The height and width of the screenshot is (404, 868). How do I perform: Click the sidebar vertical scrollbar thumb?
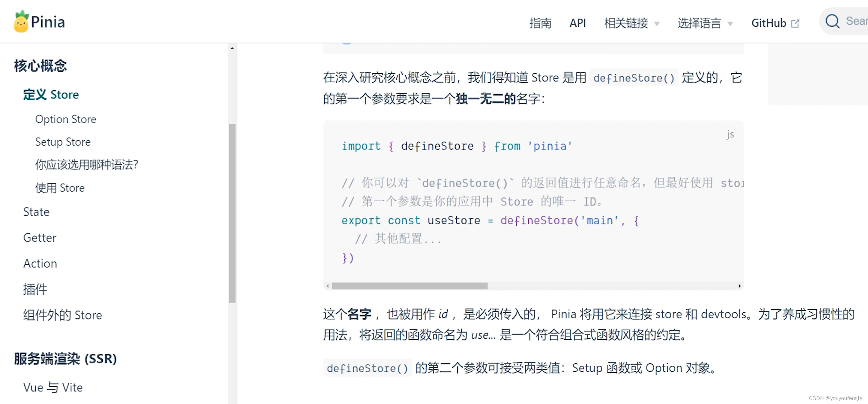pos(232,214)
